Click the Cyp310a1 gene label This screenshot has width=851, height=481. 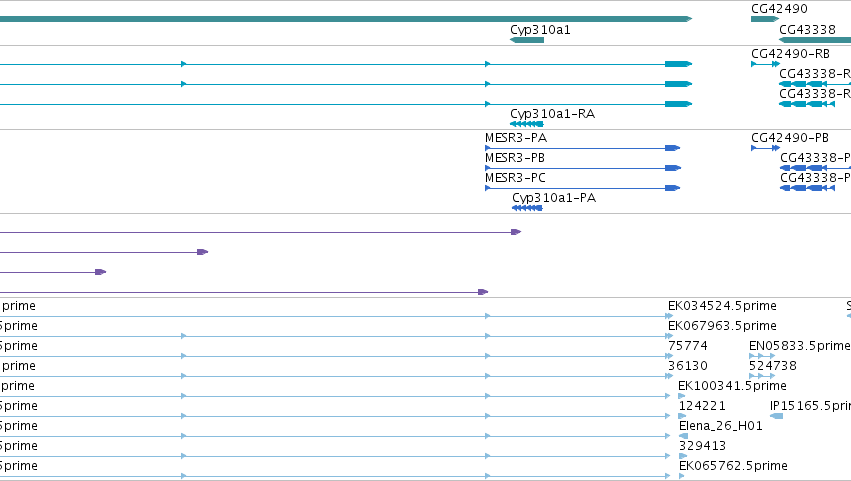point(541,30)
